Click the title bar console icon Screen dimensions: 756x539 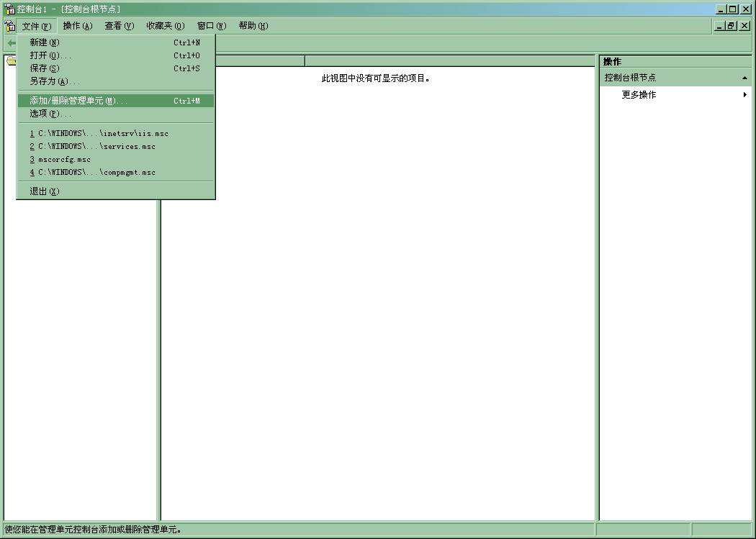click(x=9, y=9)
